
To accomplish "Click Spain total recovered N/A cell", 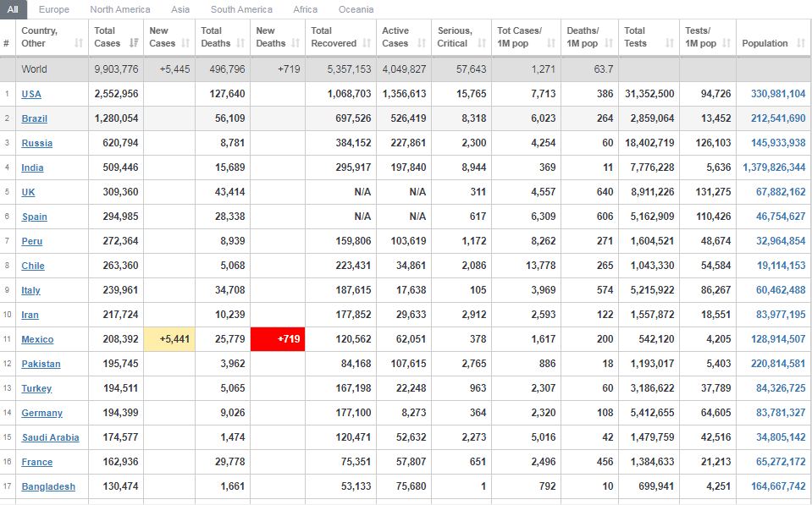I will pos(340,217).
